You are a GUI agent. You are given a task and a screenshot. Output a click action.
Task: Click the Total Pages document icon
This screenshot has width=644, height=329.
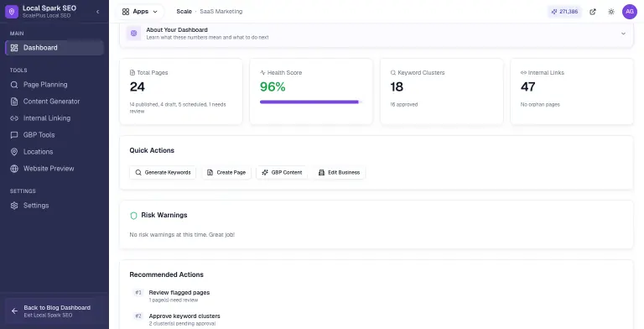click(132, 73)
